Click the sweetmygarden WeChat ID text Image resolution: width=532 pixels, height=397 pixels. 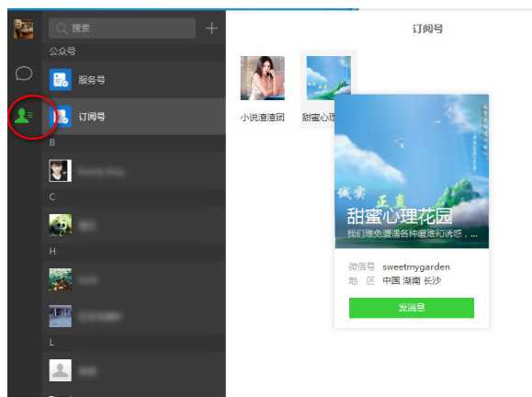[x=416, y=267]
